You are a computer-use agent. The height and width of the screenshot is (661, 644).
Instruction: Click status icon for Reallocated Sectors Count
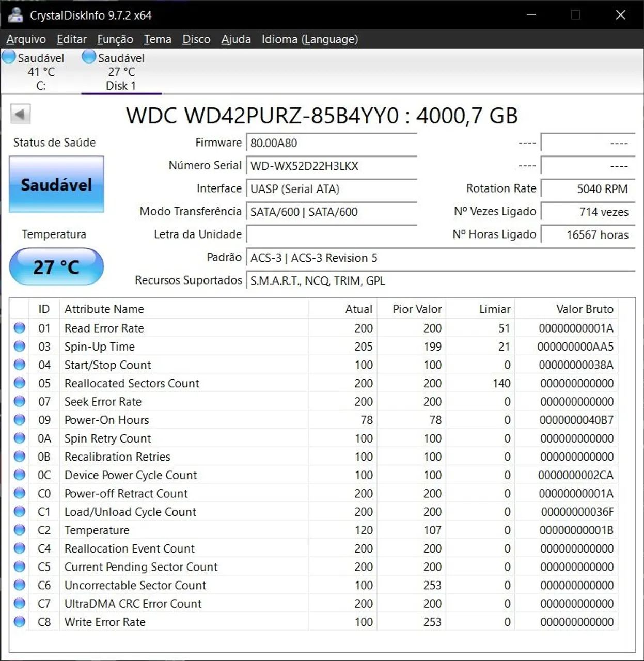(20, 383)
